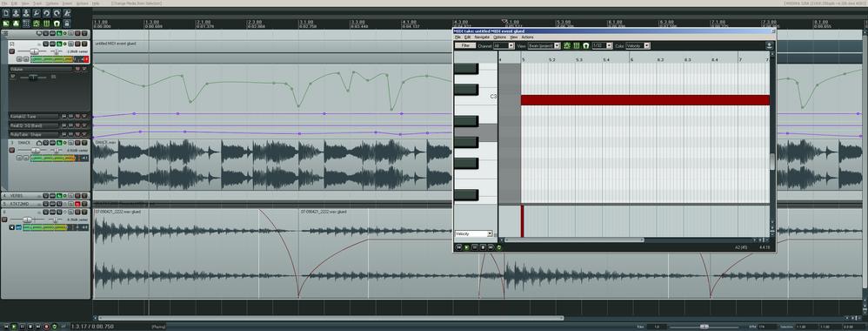Solo the untitled MIDI event track

coord(84,44)
